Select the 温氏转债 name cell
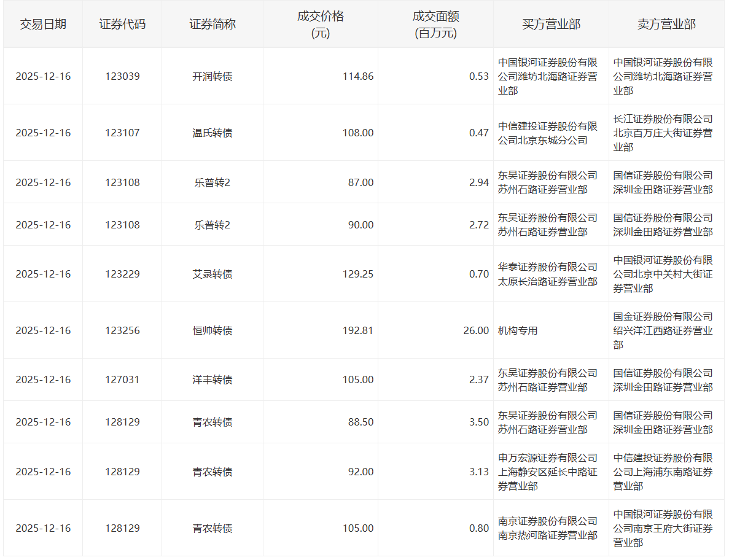The width and height of the screenshot is (729, 560). (x=212, y=133)
